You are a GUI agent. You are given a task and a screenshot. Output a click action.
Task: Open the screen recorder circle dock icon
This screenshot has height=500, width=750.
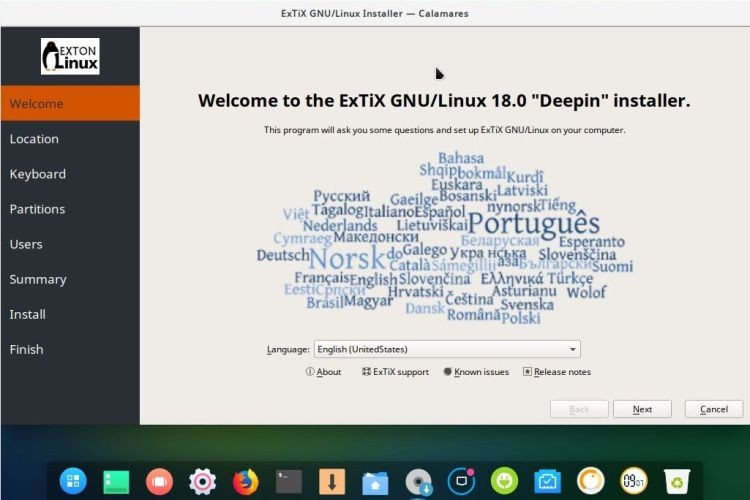pos(462,481)
